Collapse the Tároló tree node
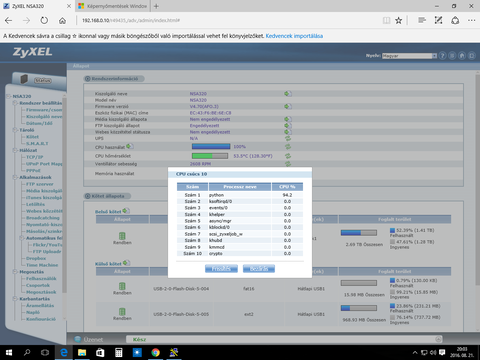The width and height of the screenshot is (480, 360). (x=15, y=130)
